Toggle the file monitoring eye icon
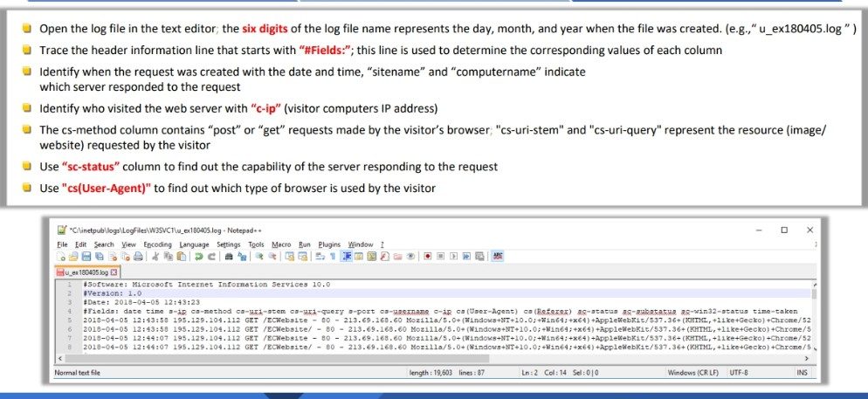 pyautogui.click(x=410, y=256)
